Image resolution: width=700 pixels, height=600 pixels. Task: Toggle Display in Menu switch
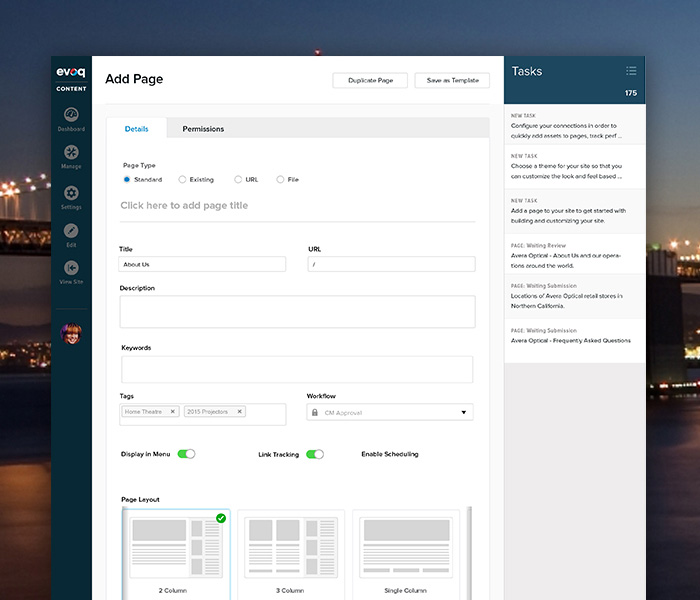(x=186, y=454)
